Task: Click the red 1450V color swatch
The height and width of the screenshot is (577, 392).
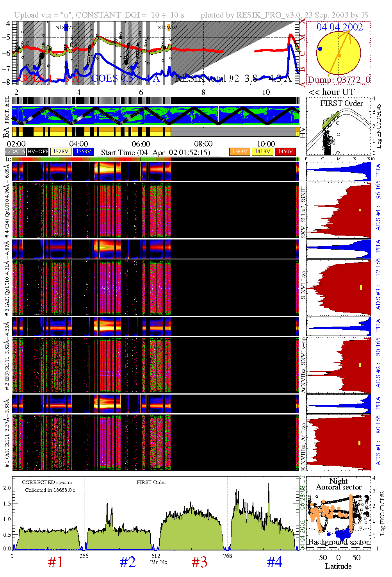Action: point(285,152)
